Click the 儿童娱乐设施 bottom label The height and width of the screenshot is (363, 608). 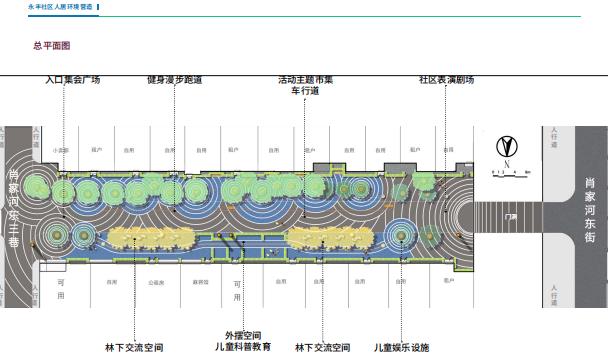(402, 347)
